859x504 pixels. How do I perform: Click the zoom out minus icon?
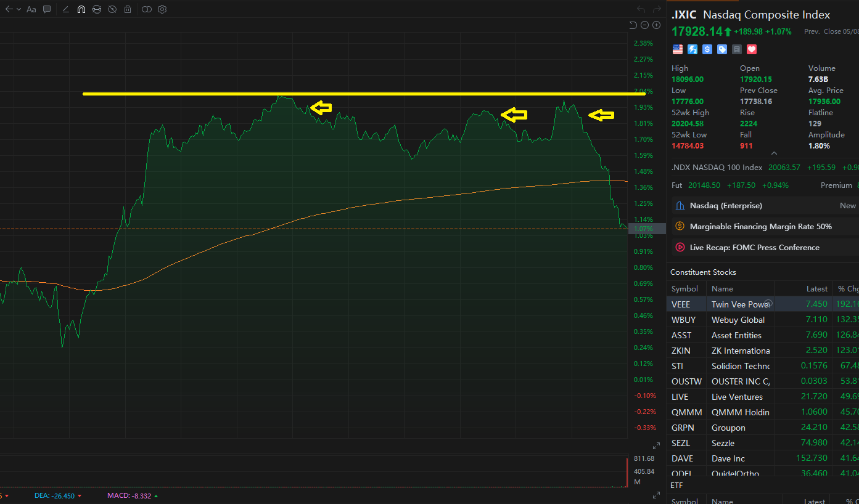[645, 25]
